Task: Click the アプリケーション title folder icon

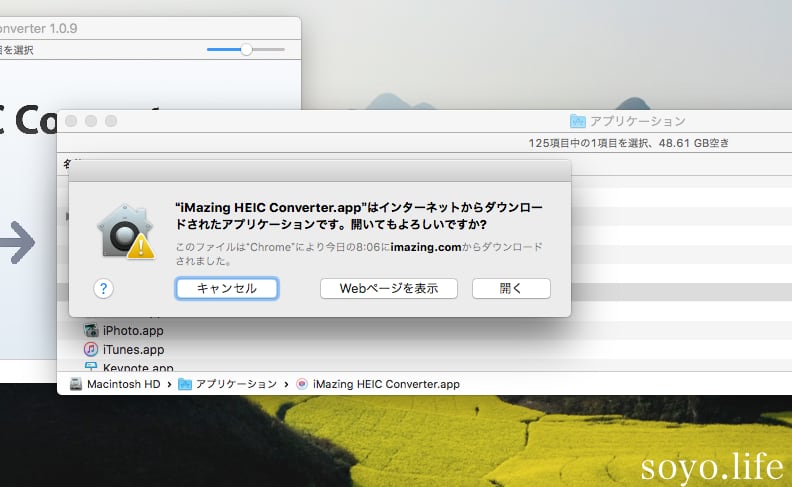Action: (x=577, y=121)
